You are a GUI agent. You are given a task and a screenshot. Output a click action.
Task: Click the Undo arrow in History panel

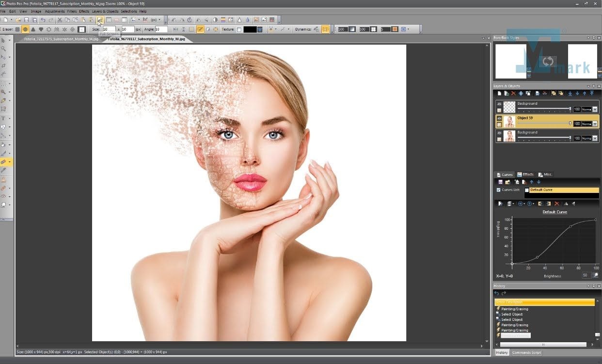point(496,293)
